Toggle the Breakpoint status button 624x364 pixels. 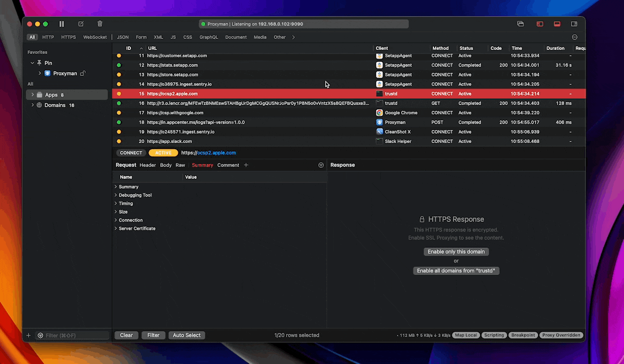pyautogui.click(x=523, y=335)
